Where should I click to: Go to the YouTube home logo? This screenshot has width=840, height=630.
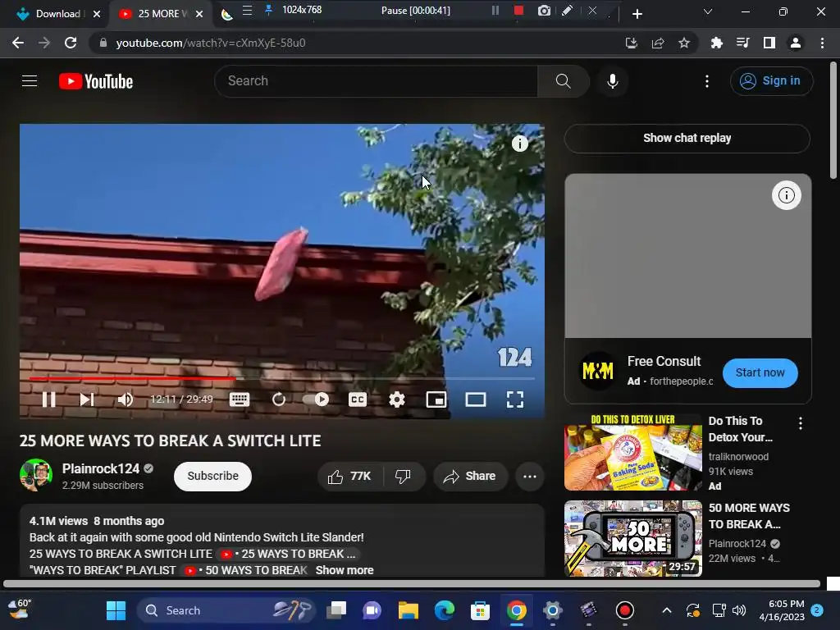pos(96,81)
